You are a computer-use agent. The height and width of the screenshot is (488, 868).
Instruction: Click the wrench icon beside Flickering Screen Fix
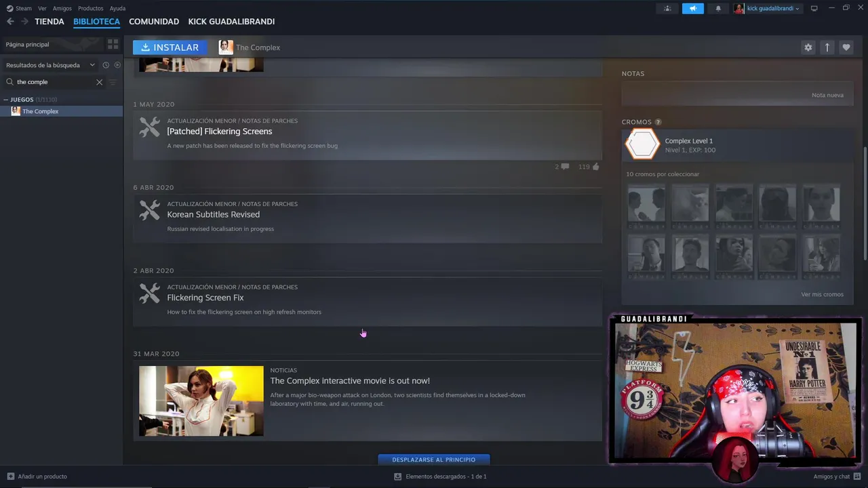coord(149,293)
